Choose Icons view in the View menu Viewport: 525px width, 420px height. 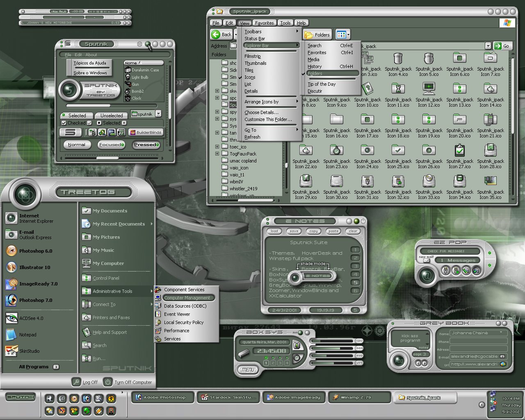coord(250,77)
